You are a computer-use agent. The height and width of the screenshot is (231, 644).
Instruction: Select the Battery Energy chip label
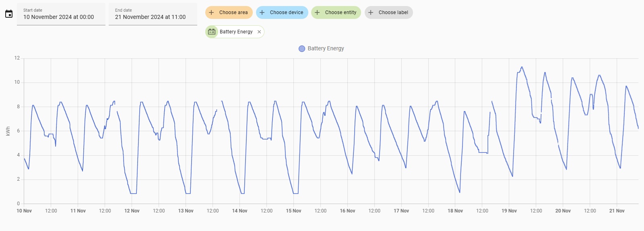click(236, 32)
